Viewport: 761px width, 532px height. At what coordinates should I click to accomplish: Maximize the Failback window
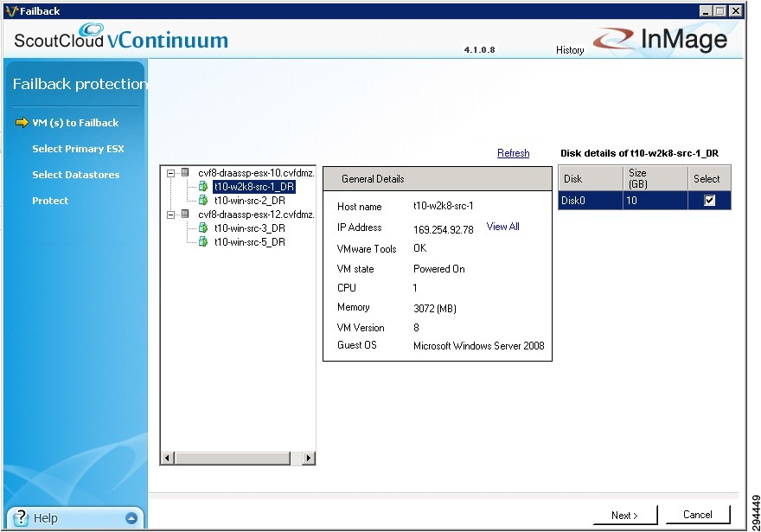720,11
